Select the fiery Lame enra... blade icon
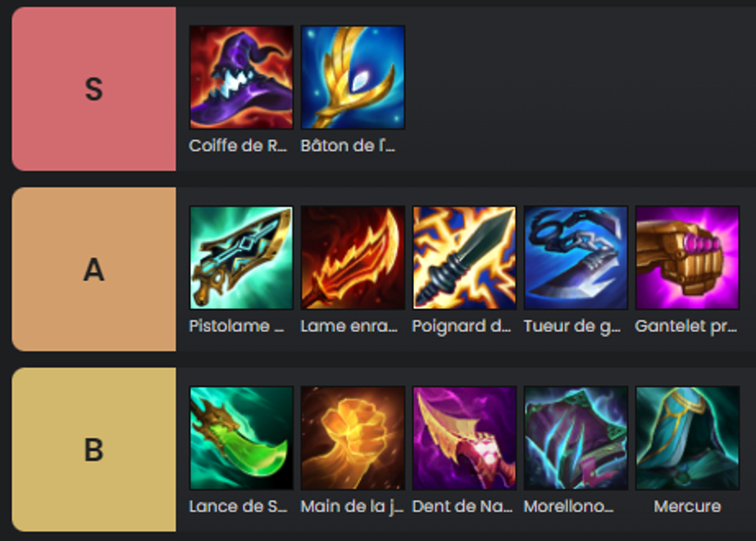Viewport: 756px width, 541px height. click(x=353, y=257)
